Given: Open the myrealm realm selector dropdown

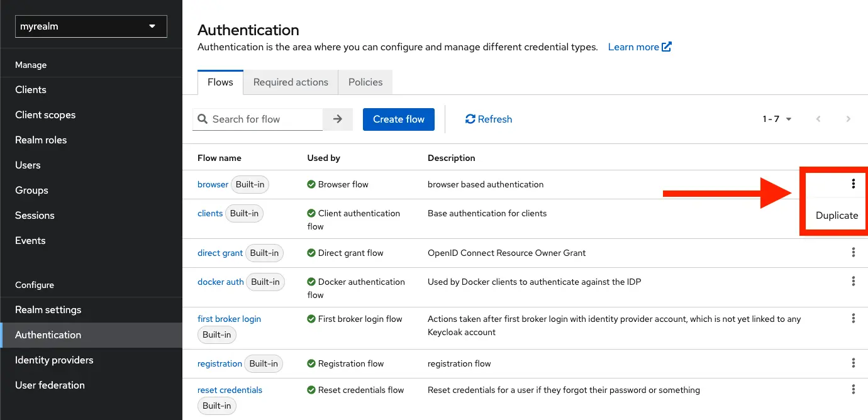Looking at the screenshot, I should [91, 26].
